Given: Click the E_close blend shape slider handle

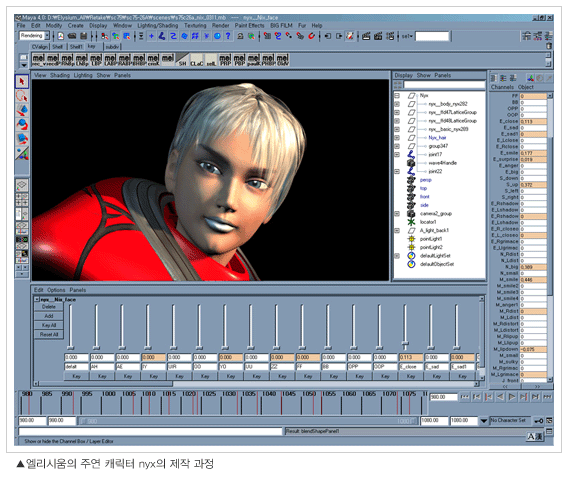Looking at the screenshot, I should click(405, 343).
